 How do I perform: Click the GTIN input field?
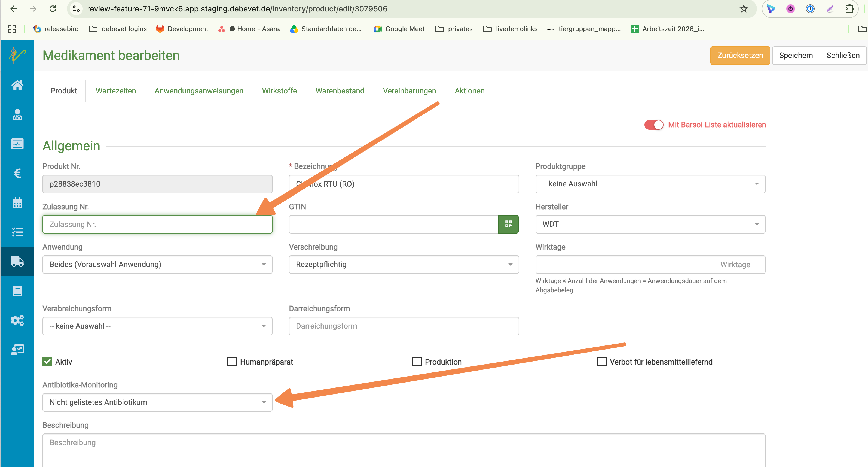pyautogui.click(x=393, y=224)
